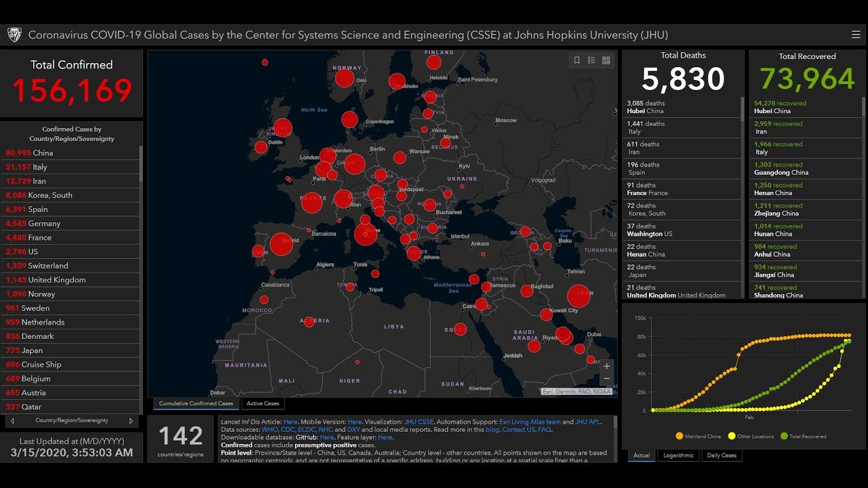Viewport: 868px width, 488px height.
Task: Zoom in with the map plus button
Action: [606, 366]
